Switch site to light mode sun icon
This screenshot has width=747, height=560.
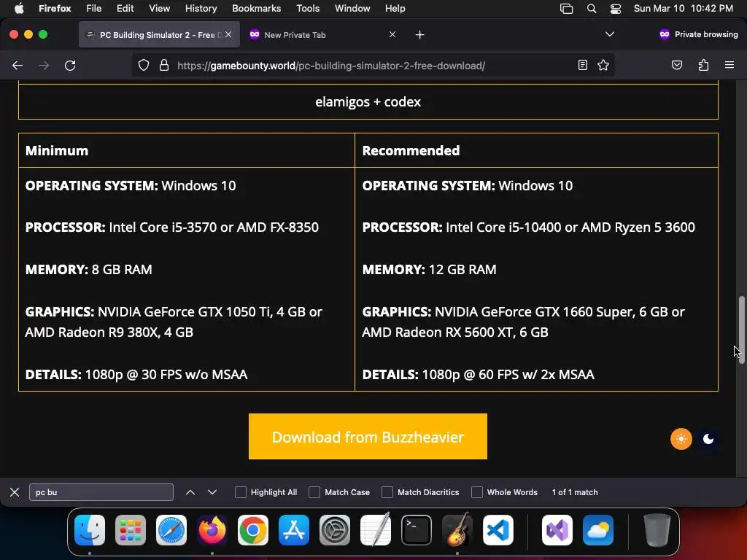[681, 438]
